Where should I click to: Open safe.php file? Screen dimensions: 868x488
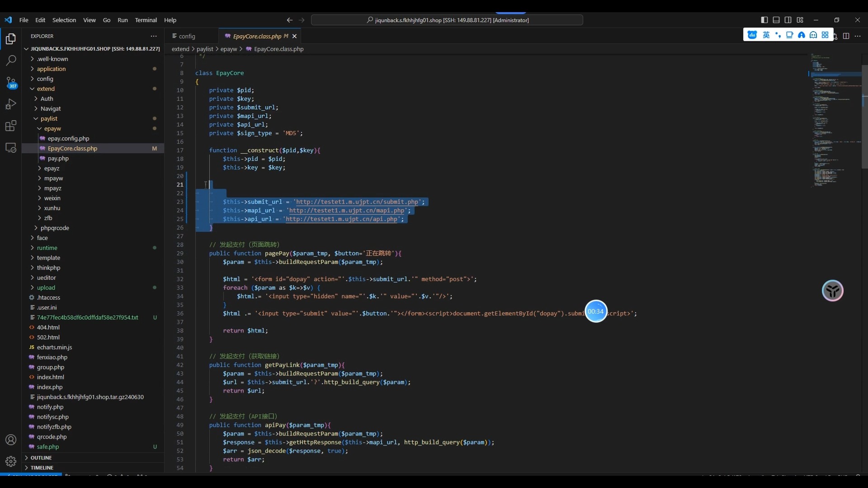tap(93, 446)
